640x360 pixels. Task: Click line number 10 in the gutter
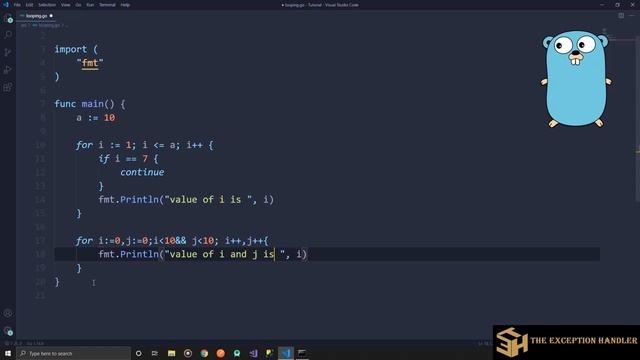[x=40, y=145]
